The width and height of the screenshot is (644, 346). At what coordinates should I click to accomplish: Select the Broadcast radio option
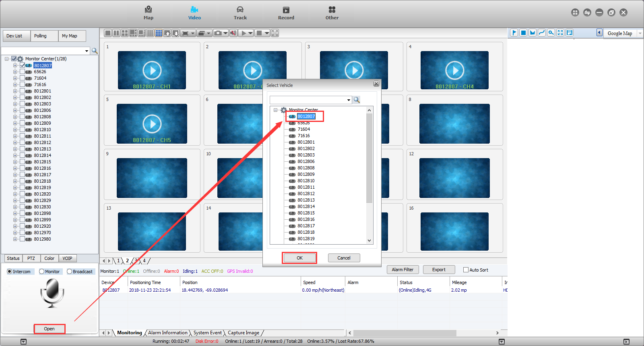click(x=69, y=272)
